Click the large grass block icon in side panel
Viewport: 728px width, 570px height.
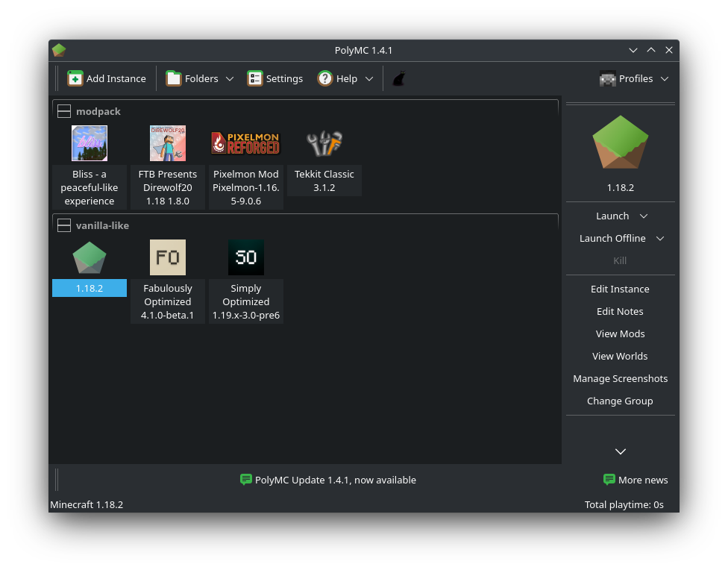click(621, 142)
